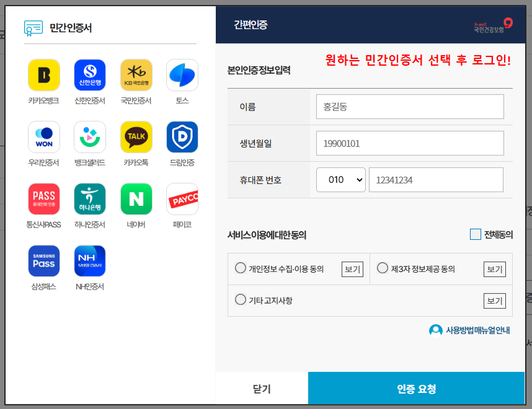Click the user manual guide avatar icon
This screenshot has width=532, height=409.
tap(436, 330)
